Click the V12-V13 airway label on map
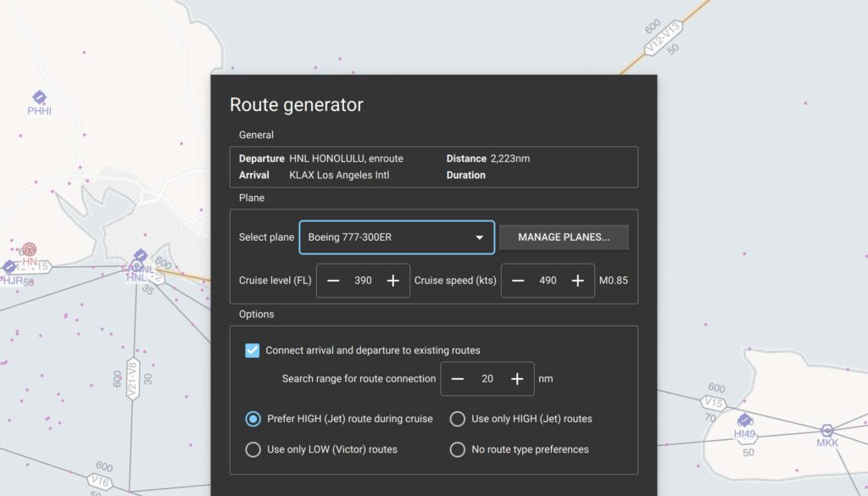The image size is (868, 496). pyautogui.click(x=663, y=37)
